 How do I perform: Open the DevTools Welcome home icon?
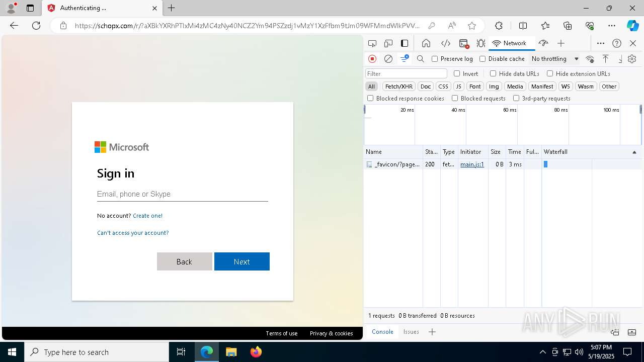pos(426,43)
